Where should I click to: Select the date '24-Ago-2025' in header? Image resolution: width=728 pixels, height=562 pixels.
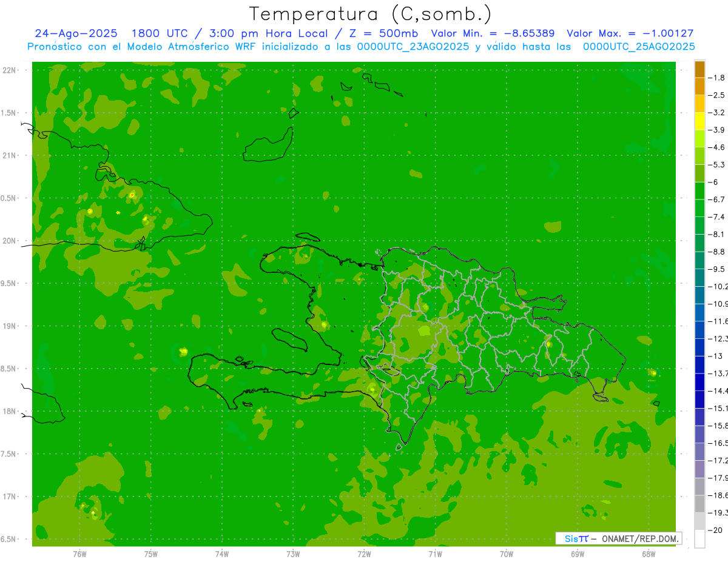[77, 34]
